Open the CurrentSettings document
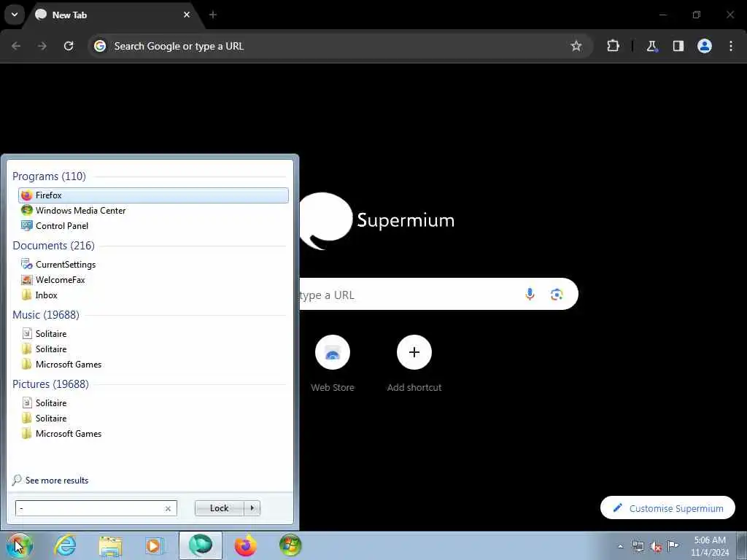747x560 pixels. point(153,264)
